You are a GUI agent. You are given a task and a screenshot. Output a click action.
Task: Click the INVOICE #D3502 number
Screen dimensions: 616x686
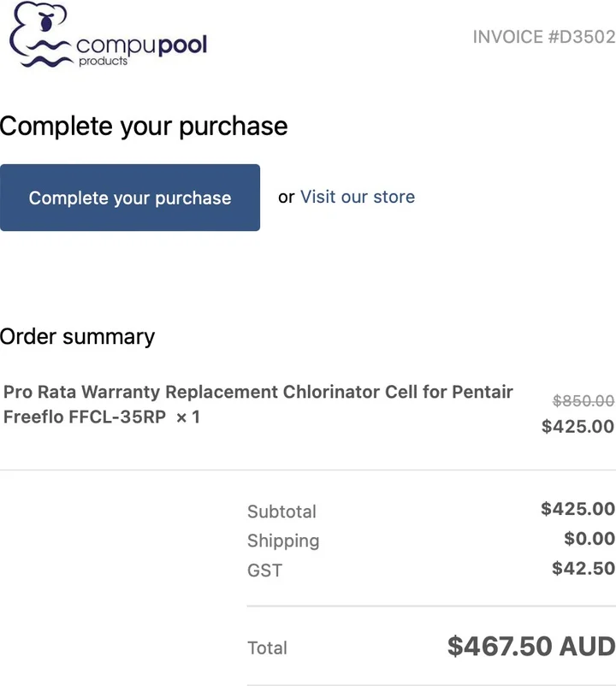coord(543,37)
